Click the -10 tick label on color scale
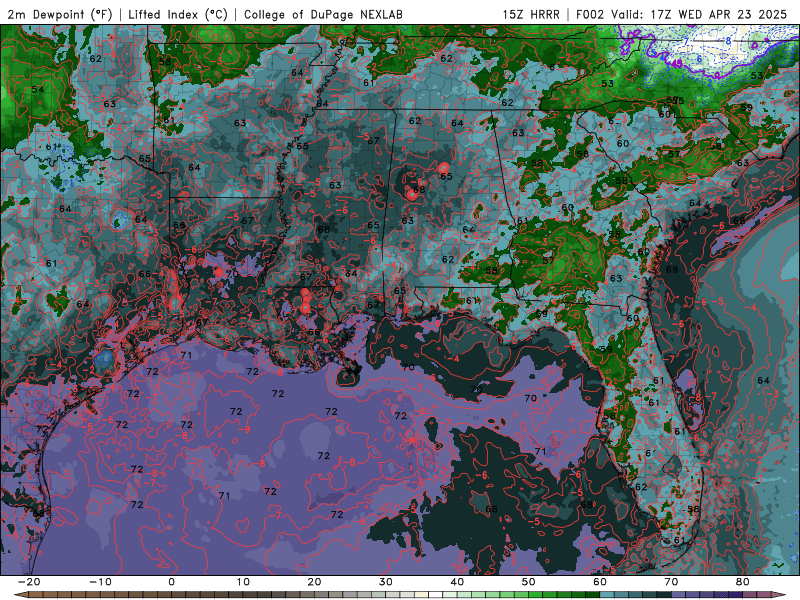 (x=100, y=582)
